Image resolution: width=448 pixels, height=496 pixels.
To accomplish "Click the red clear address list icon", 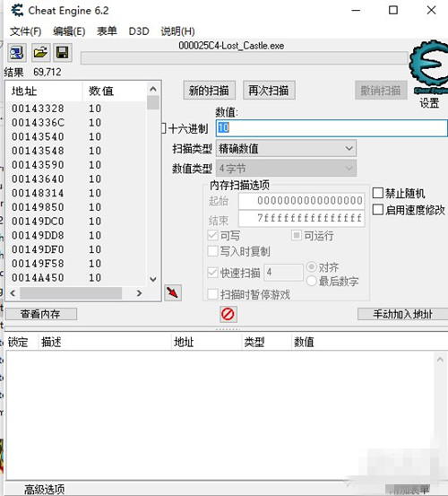I will pos(228,314).
